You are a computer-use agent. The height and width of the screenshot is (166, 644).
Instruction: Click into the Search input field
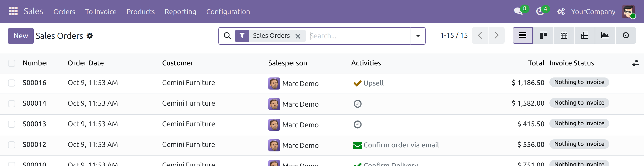360,36
